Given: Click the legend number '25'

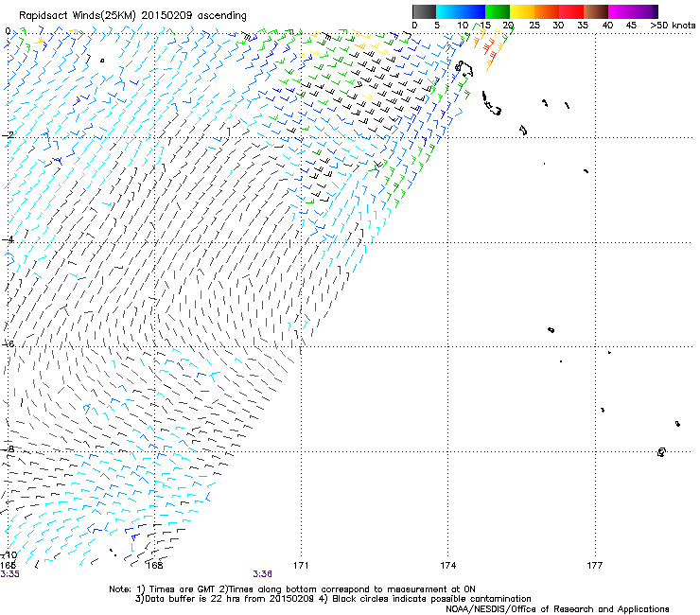Looking at the screenshot, I should click(534, 26).
